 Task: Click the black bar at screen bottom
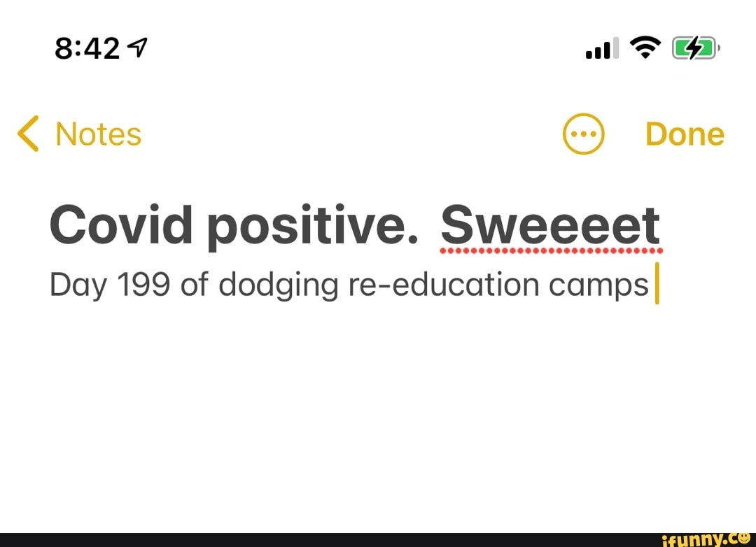(315, 539)
